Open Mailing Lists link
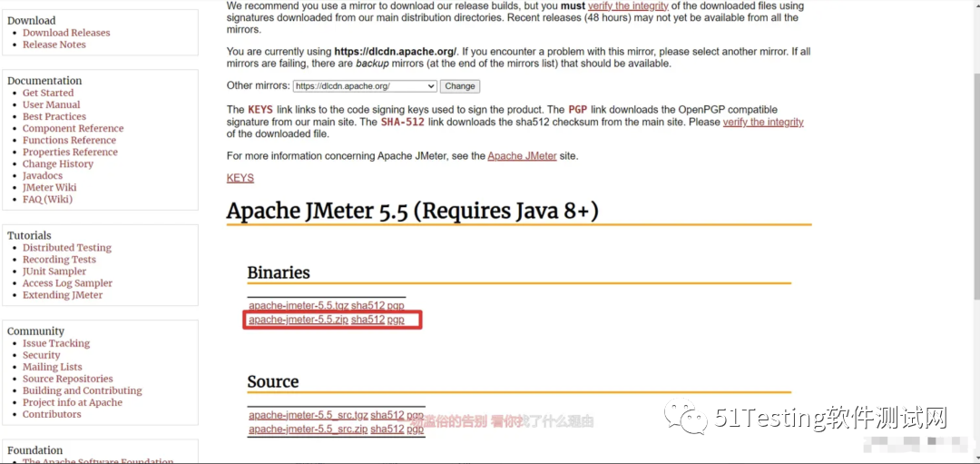Image resolution: width=980 pixels, height=464 pixels. (53, 367)
